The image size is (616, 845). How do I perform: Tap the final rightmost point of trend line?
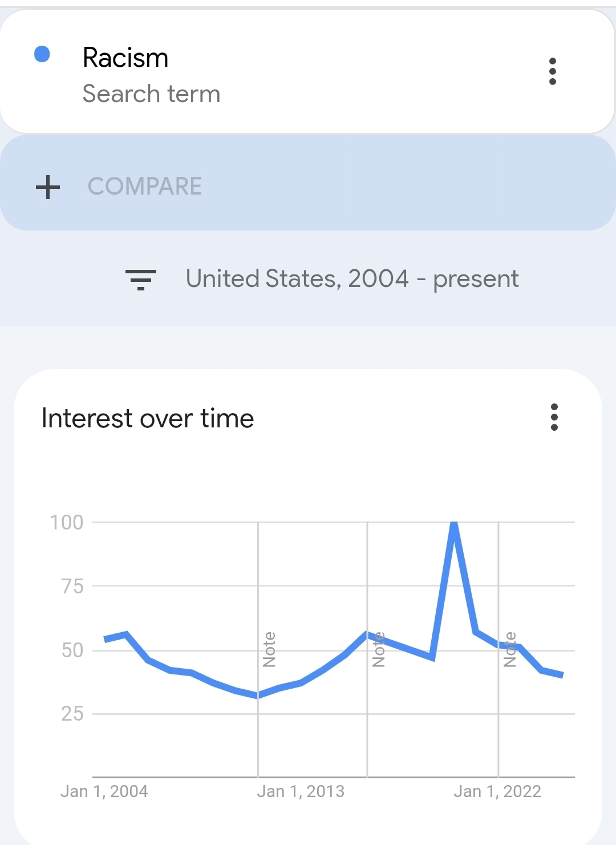click(x=562, y=675)
